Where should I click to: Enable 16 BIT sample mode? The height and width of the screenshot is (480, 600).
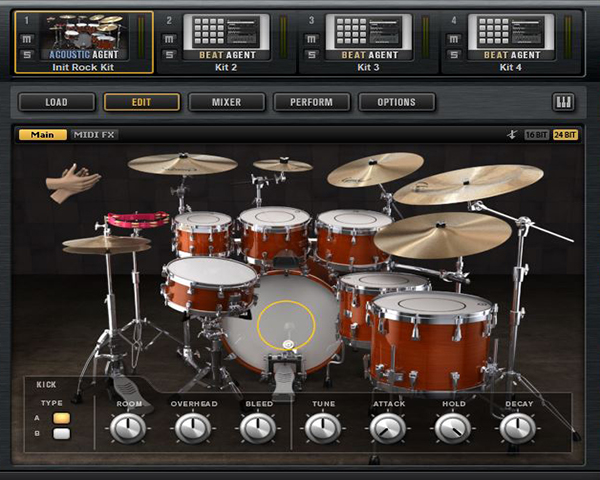tap(536, 135)
